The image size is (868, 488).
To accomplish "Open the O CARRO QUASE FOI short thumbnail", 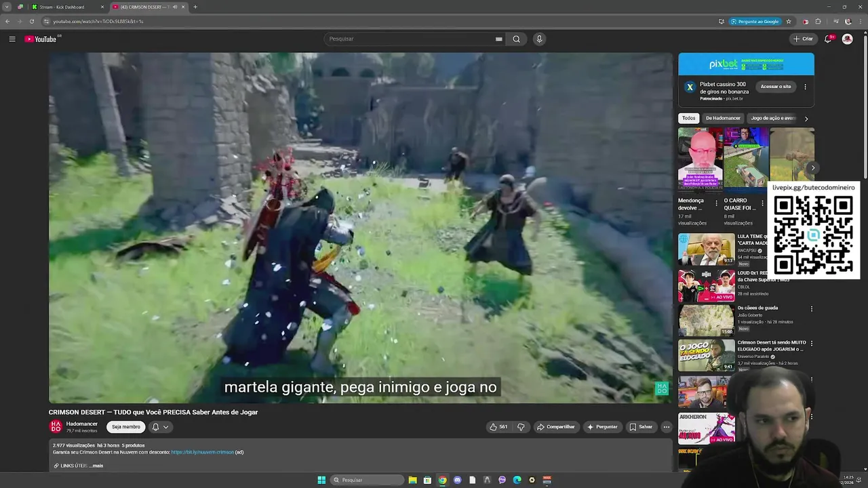I will (x=746, y=159).
